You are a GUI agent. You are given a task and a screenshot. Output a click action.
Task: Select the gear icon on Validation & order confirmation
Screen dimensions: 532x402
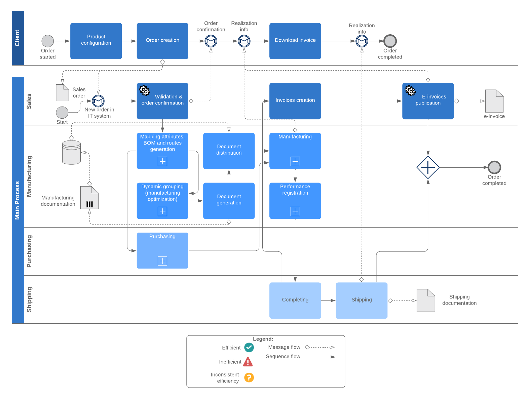(x=145, y=91)
